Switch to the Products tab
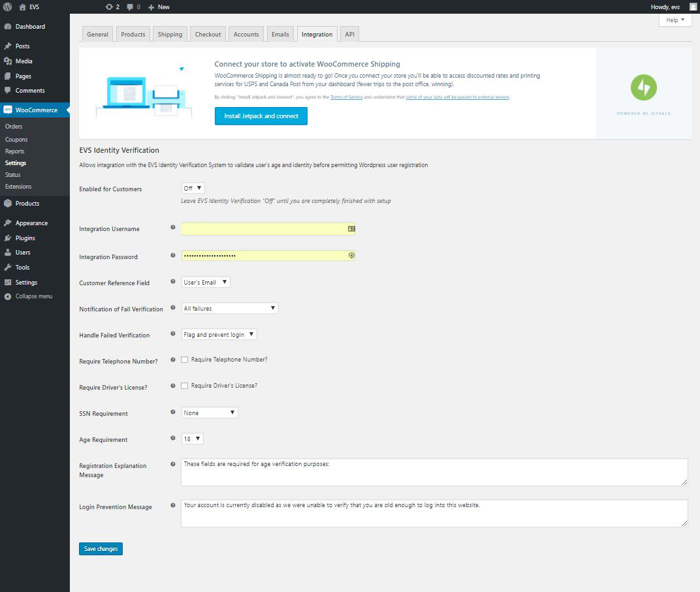 click(x=133, y=35)
